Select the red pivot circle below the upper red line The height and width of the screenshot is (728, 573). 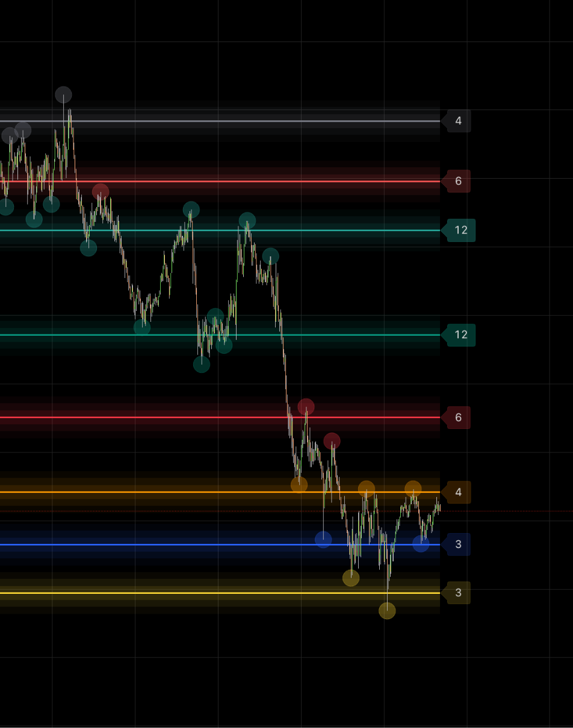point(101,192)
